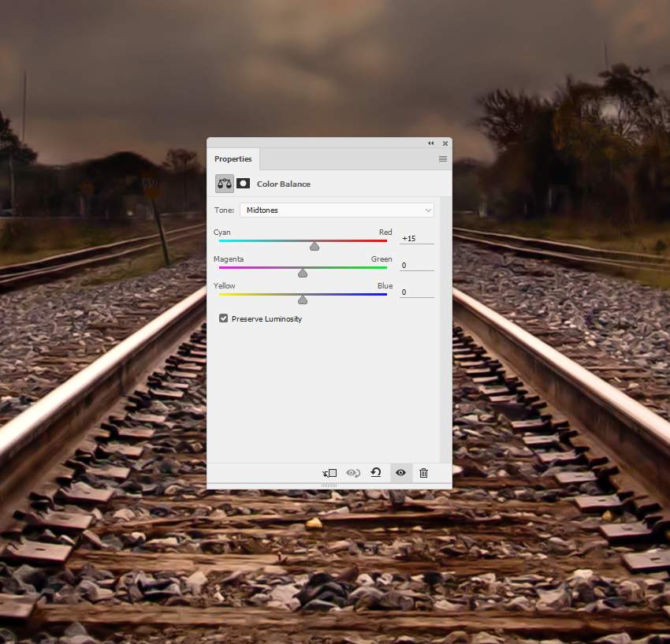Switch to the Properties tab

[x=233, y=159]
